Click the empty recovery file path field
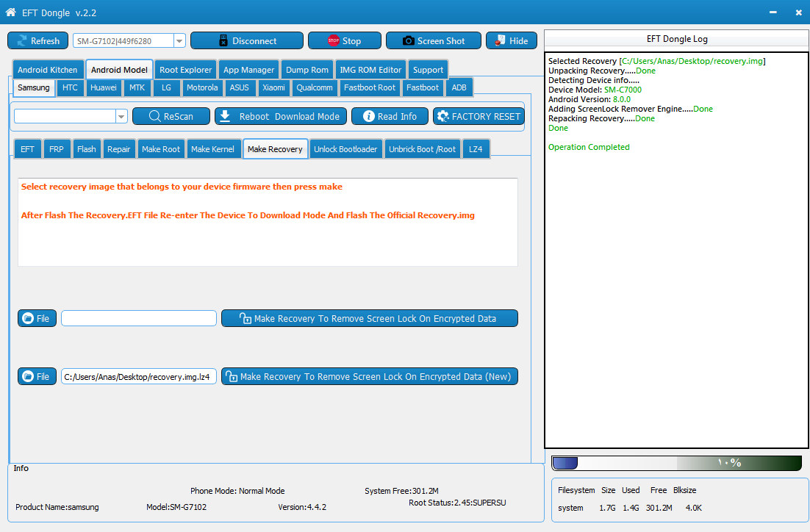This screenshot has width=810, height=532. tap(138, 318)
